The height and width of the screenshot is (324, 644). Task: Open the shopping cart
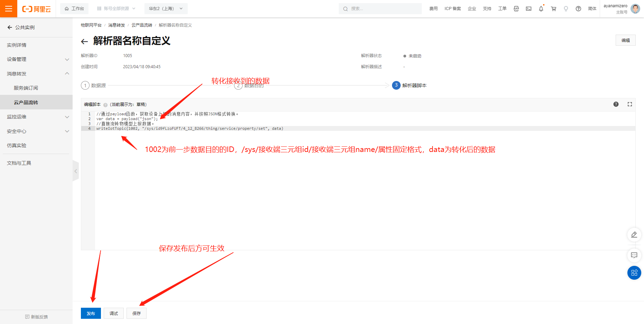553,9
